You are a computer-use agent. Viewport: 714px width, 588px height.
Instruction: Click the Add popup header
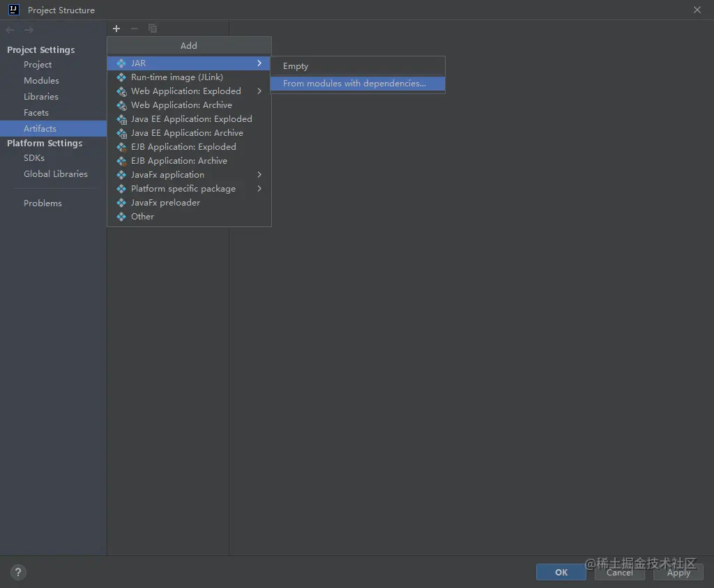tap(189, 45)
